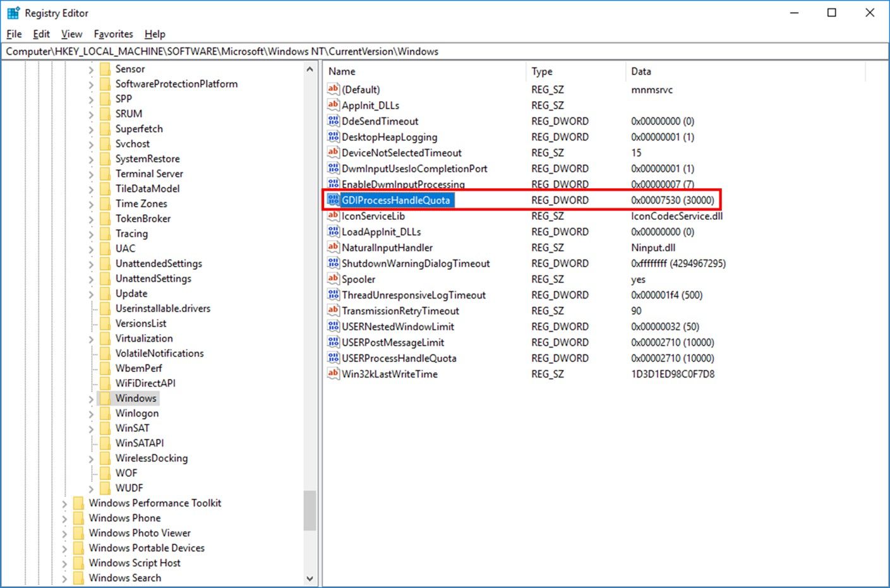Click the DWORD icon beside DwmInputUsesIoCompletionPort
The image size is (890, 588).
334,168
